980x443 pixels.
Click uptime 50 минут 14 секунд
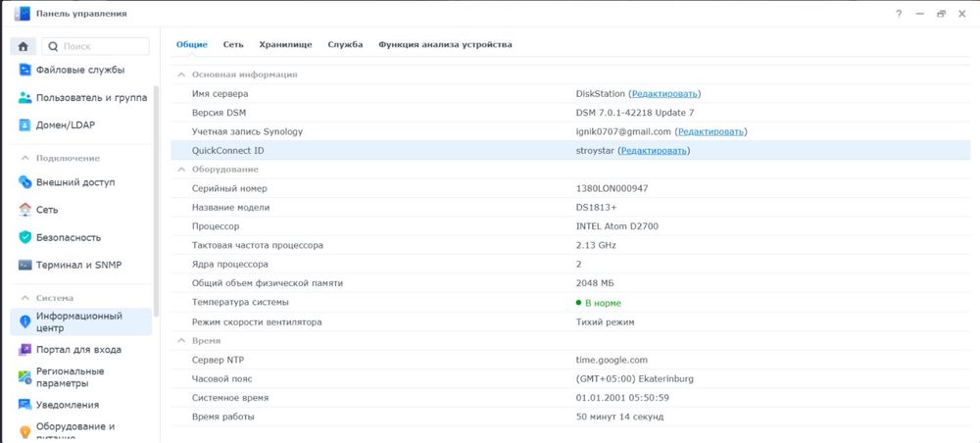[x=619, y=417]
